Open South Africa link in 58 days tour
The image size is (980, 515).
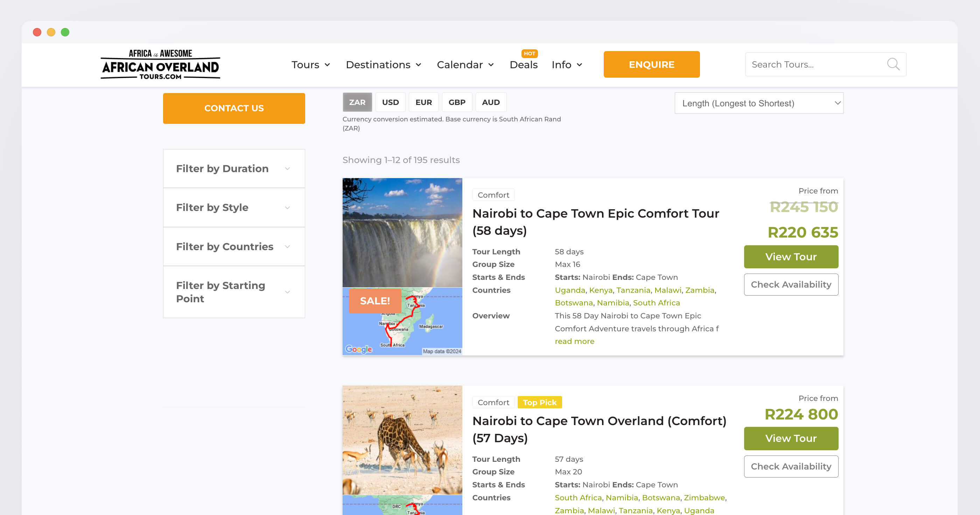[x=656, y=303]
